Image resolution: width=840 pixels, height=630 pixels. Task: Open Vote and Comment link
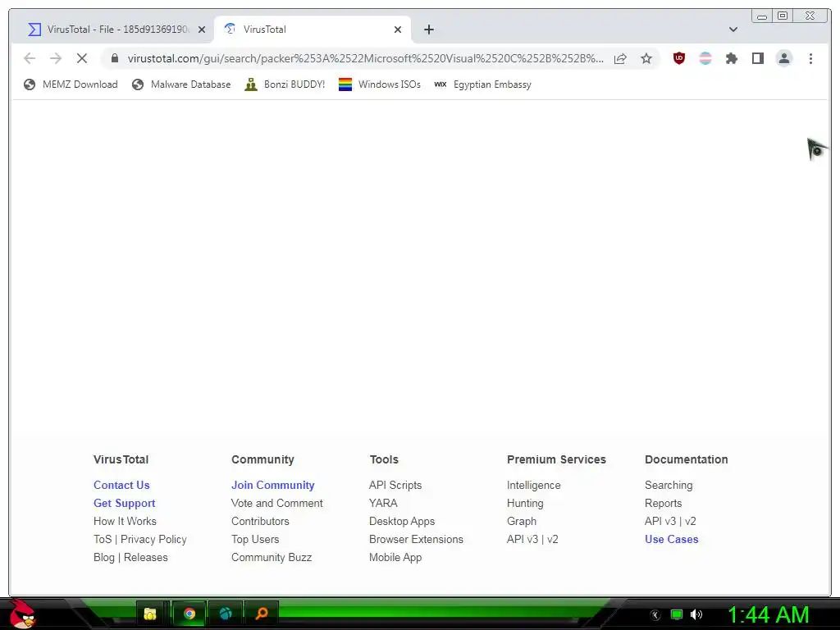[x=277, y=503]
